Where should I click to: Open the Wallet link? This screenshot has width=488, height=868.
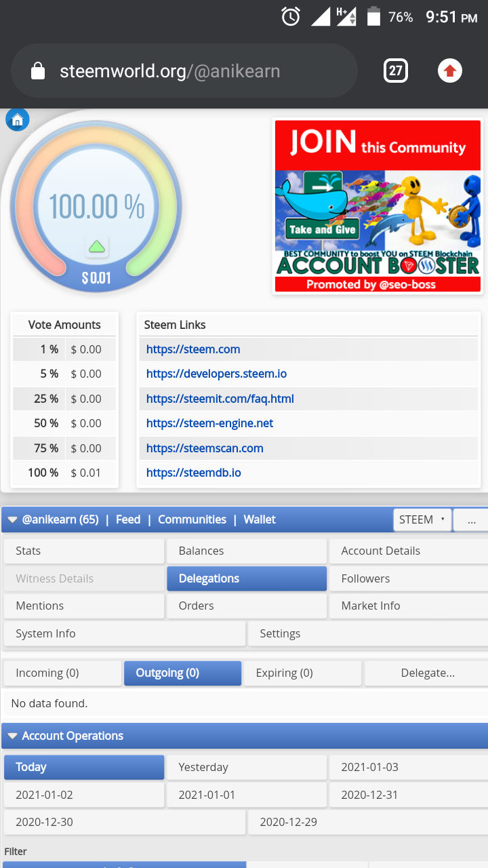click(x=260, y=519)
